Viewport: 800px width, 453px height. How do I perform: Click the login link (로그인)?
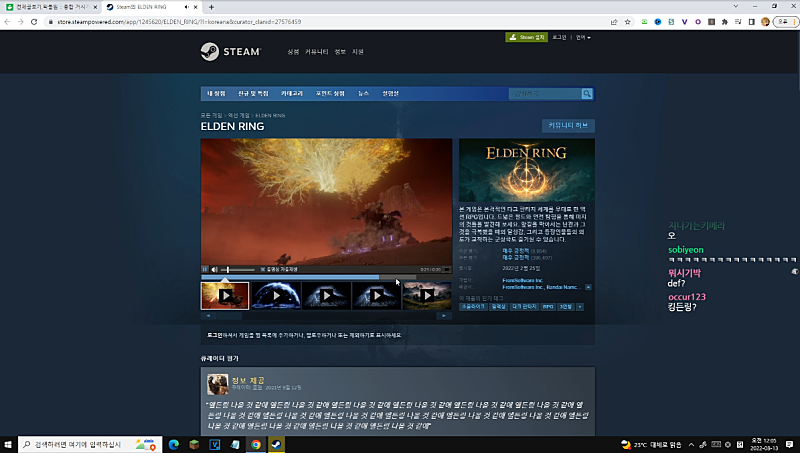click(x=559, y=37)
